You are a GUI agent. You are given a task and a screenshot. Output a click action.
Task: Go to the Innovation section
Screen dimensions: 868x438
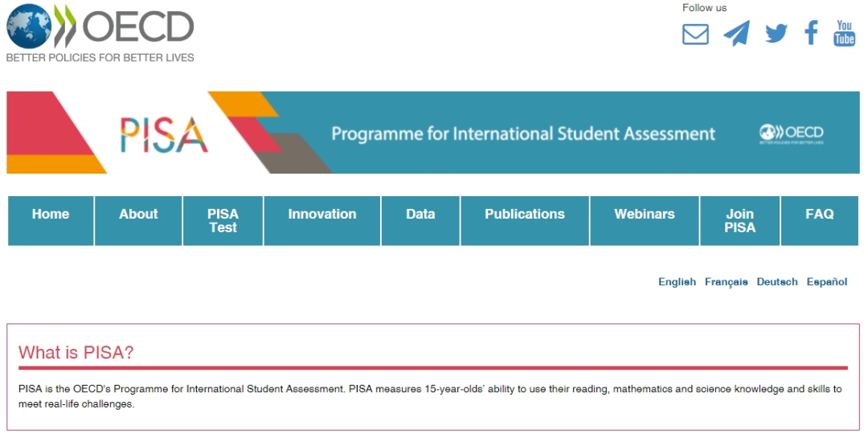(x=322, y=220)
